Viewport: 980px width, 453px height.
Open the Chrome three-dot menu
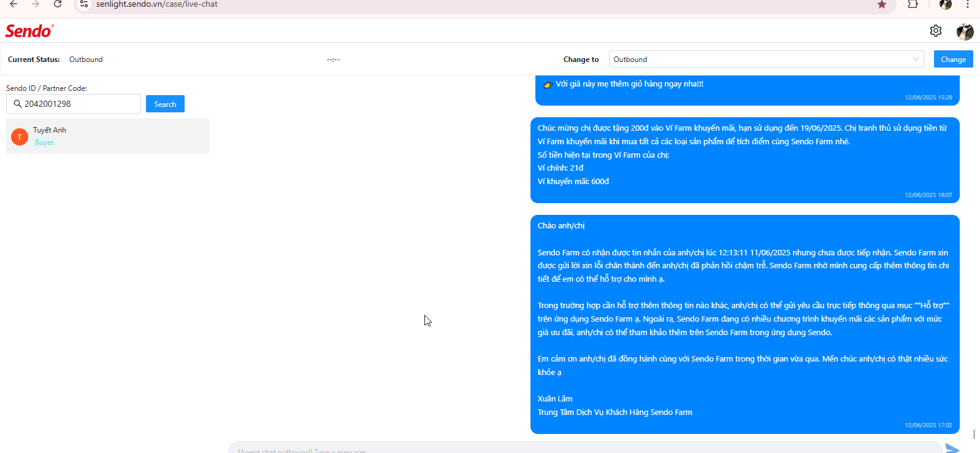click(x=968, y=4)
